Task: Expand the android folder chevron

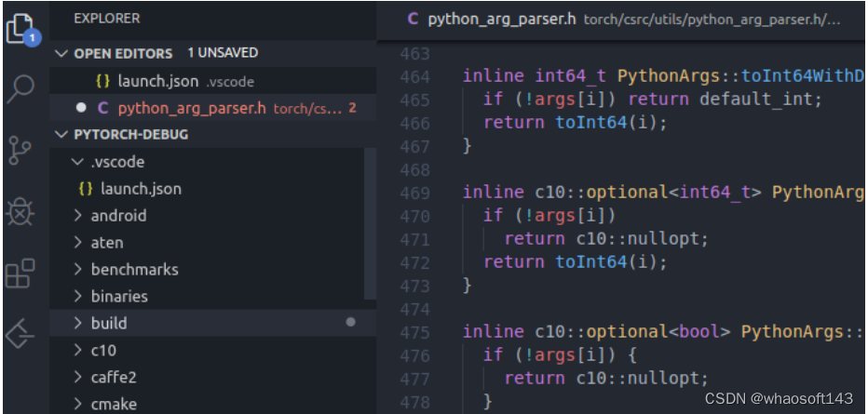Action: tap(78, 215)
